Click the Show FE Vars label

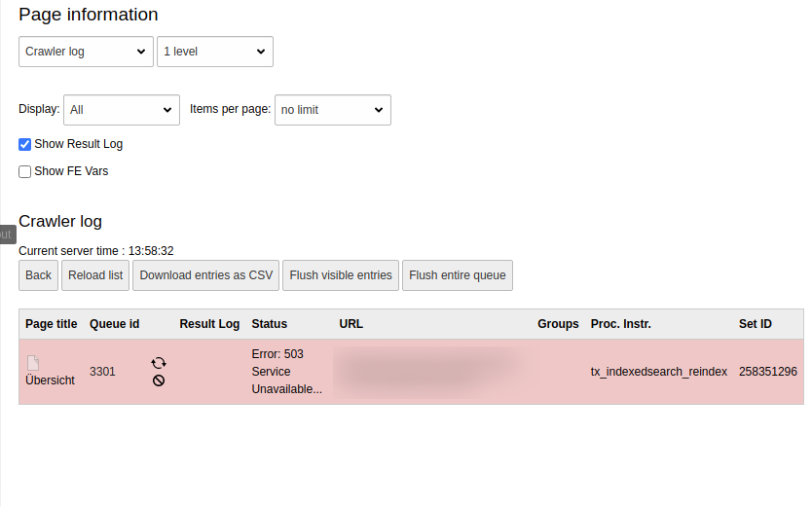pos(71,172)
